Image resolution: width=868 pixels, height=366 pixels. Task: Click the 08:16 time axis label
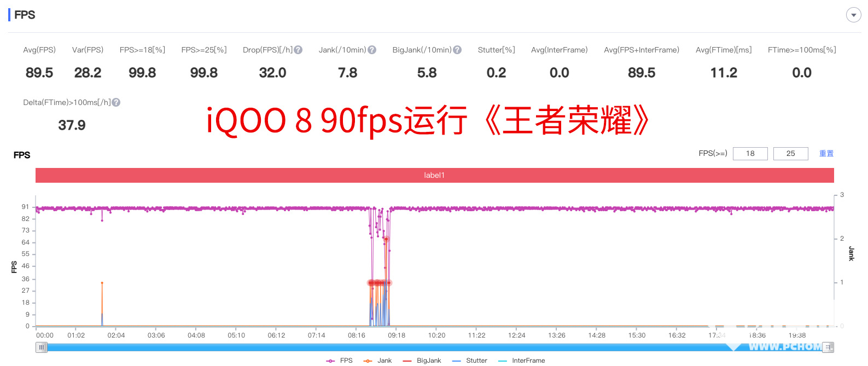(x=357, y=335)
